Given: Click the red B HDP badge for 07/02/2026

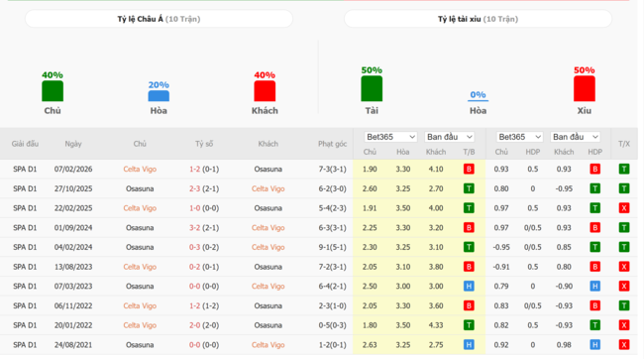Looking at the screenshot, I should pos(594,169).
